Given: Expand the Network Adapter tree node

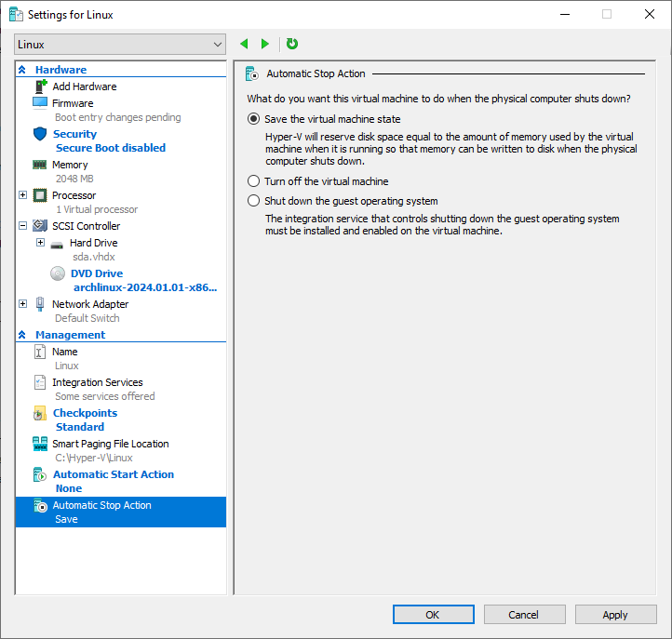Looking at the screenshot, I should tap(23, 303).
